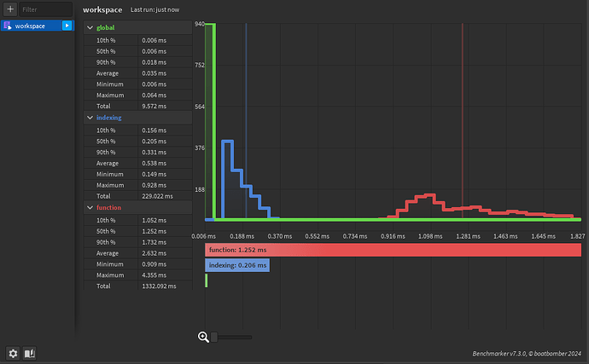
Task: Click the workspace script icon in sidebar
Action: (x=7, y=26)
